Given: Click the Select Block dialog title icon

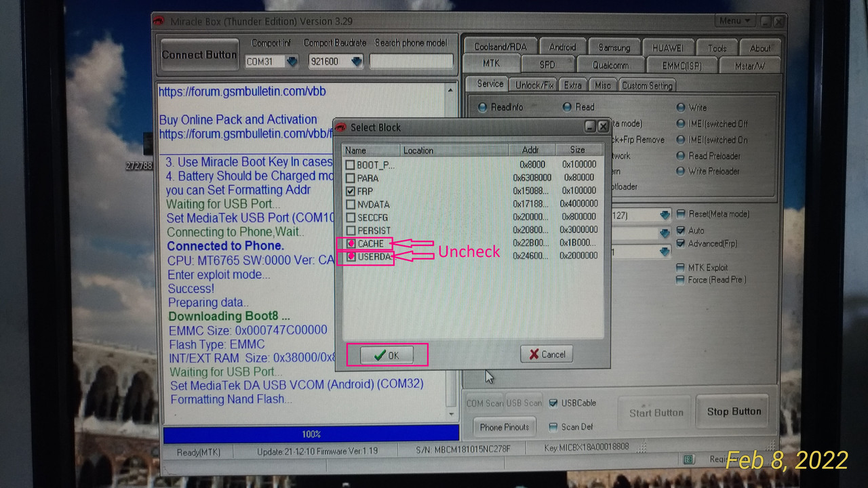Looking at the screenshot, I should pos(341,127).
